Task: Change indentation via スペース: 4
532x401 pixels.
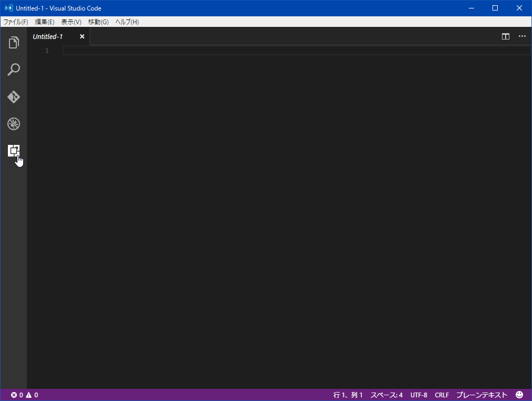Action: click(x=387, y=395)
